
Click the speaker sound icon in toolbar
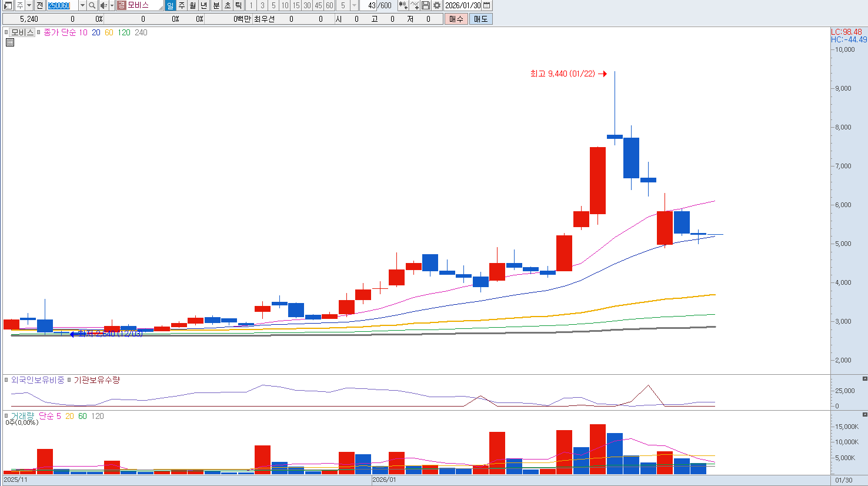(104, 5)
